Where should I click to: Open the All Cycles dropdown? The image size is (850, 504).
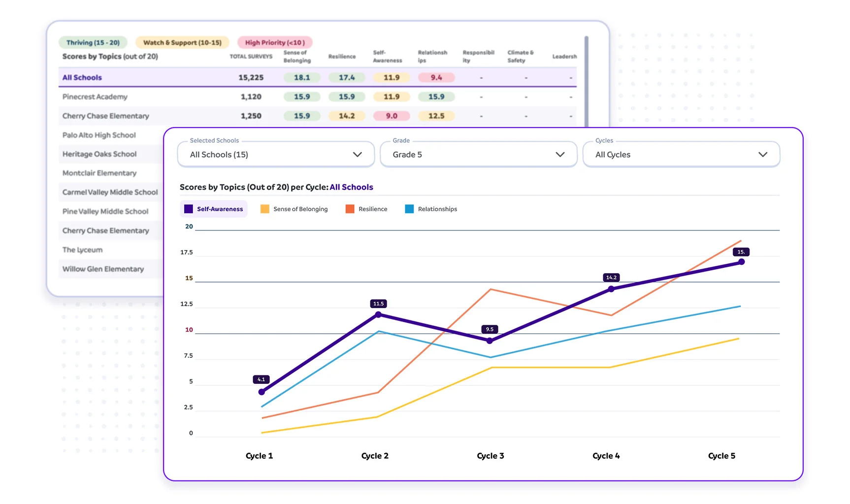tap(681, 155)
